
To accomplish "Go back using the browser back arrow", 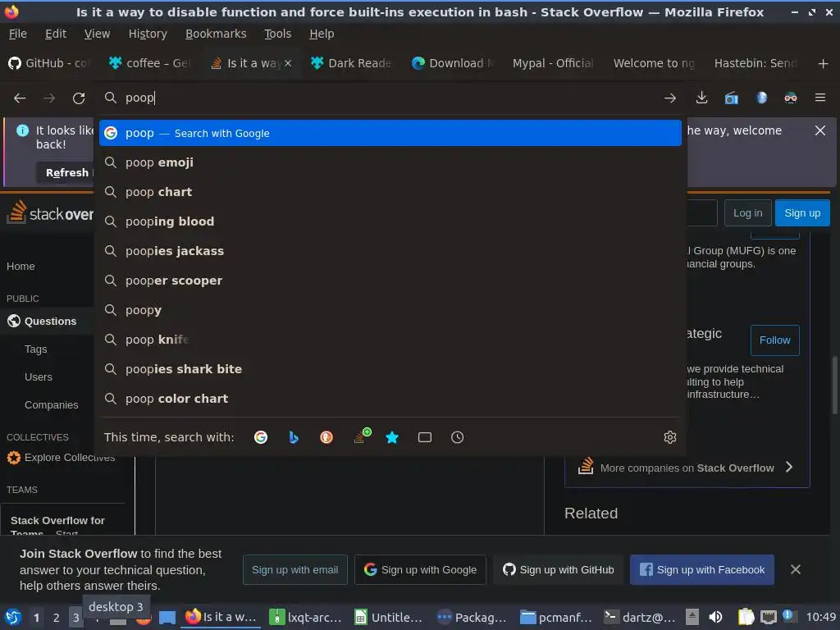I will pyautogui.click(x=20, y=98).
